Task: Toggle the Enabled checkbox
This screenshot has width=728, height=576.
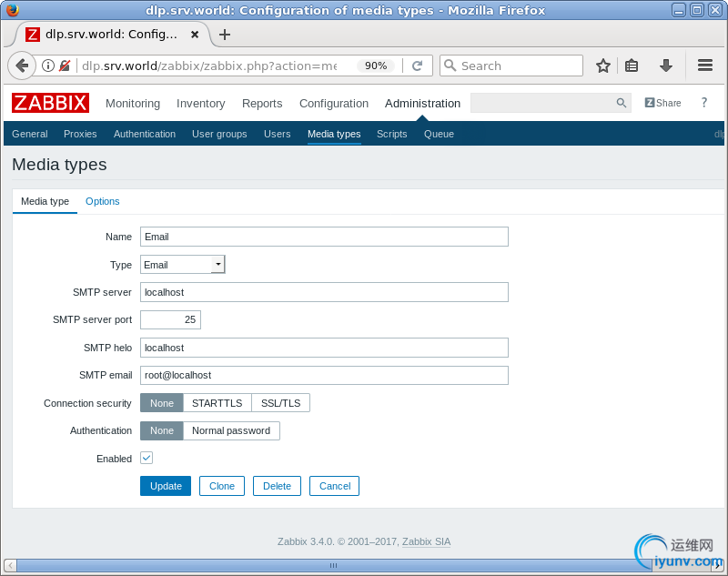Action: 147,458
